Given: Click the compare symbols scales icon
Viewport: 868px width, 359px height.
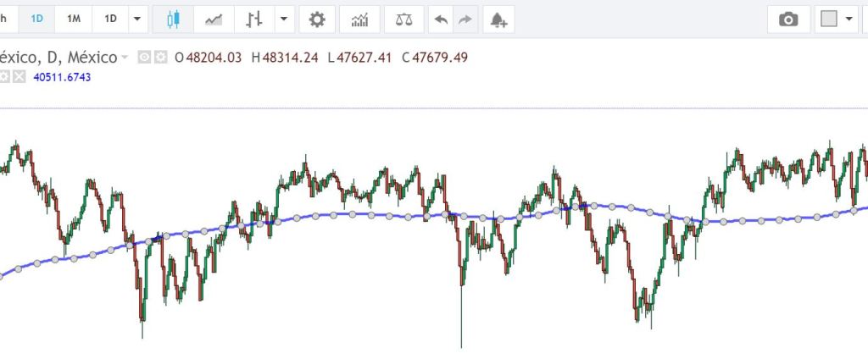Looking at the screenshot, I should (404, 19).
